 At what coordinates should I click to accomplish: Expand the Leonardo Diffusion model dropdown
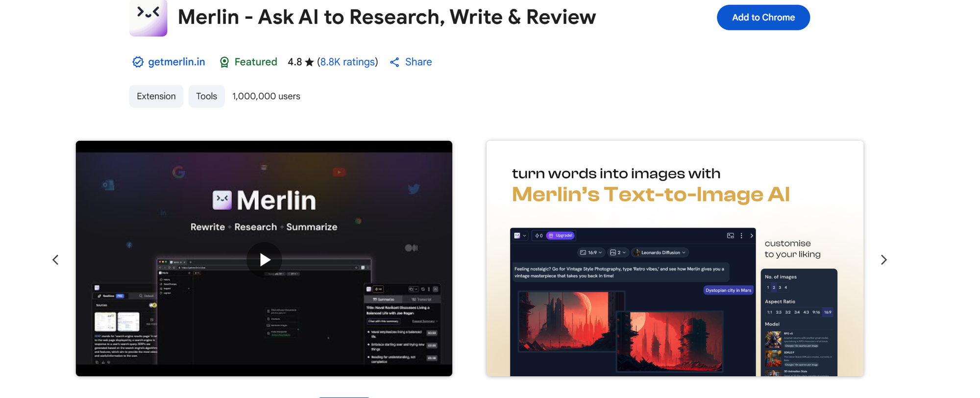pos(661,253)
